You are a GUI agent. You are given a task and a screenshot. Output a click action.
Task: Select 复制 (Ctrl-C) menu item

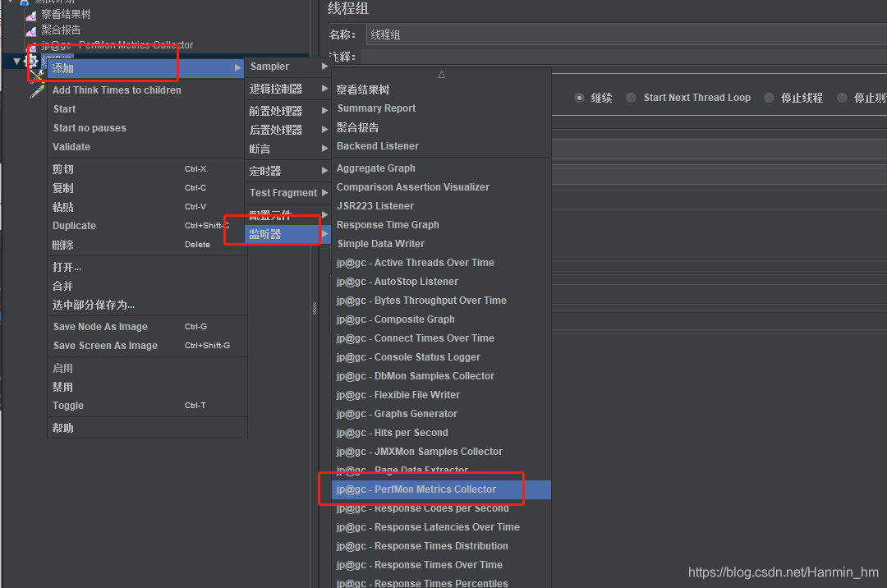[x=147, y=188]
